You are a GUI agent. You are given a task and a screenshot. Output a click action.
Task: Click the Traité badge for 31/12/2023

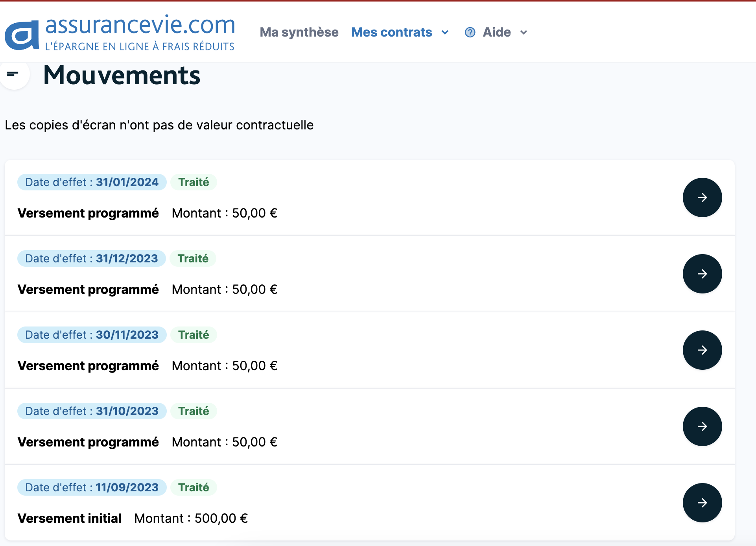coord(193,258)
